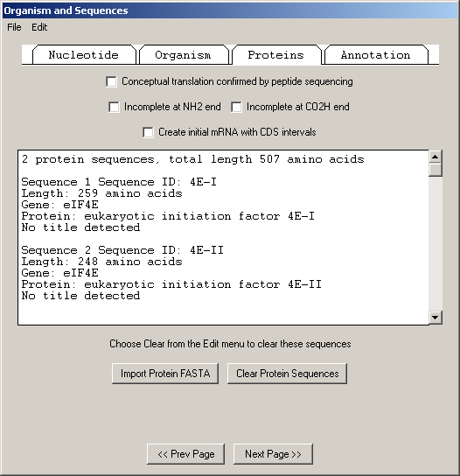Click the line 'Length: 259 amino acids'
This screenshot has width=460, height=476.
(x=101, y=193)
